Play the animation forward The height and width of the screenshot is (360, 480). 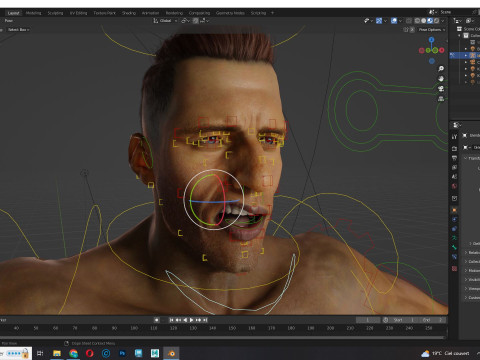pos(192,320)
